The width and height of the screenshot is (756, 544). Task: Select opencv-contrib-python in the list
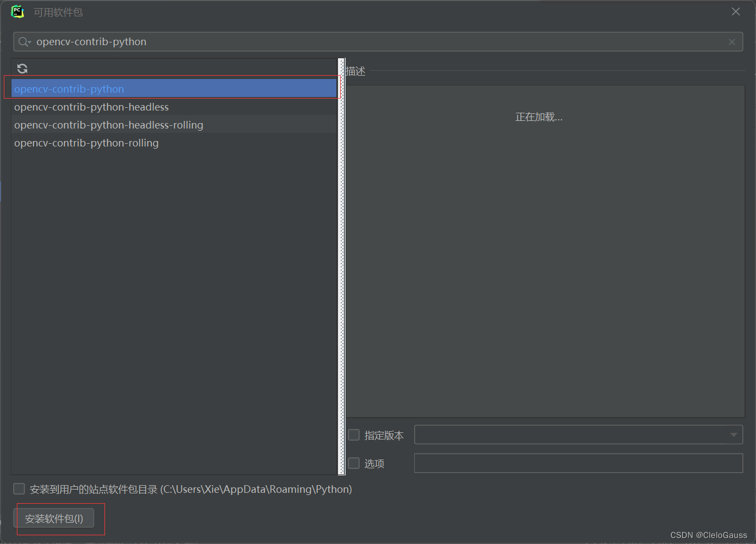(x=174, y=89)
